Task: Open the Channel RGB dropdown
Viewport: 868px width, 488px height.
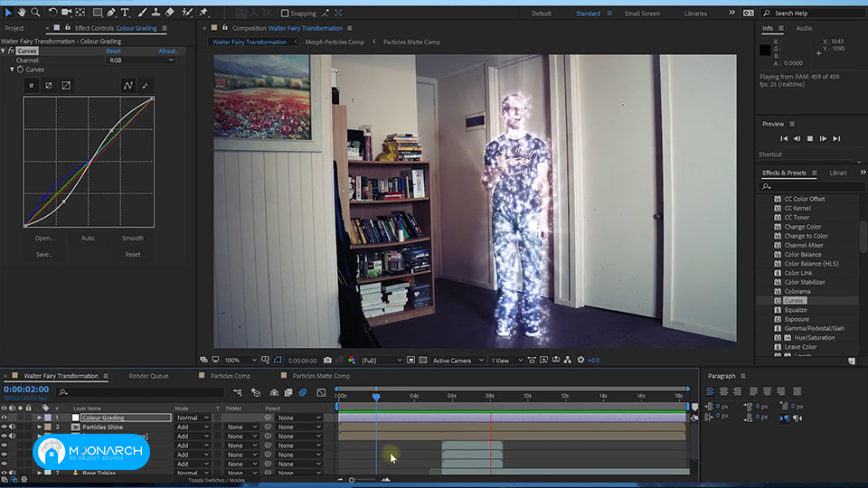Action: [140, 61]
